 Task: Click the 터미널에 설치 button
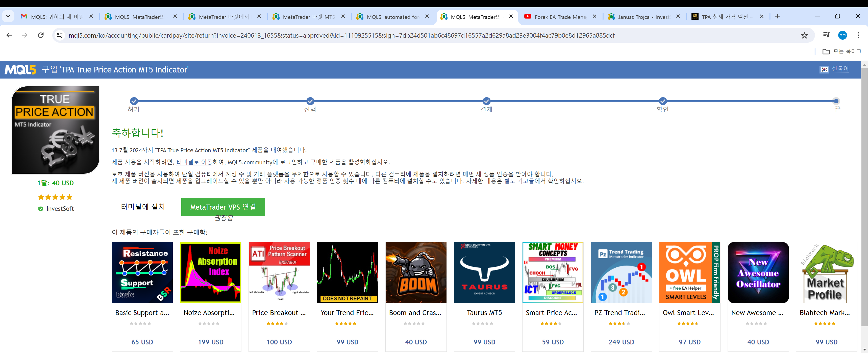(143, 207)
